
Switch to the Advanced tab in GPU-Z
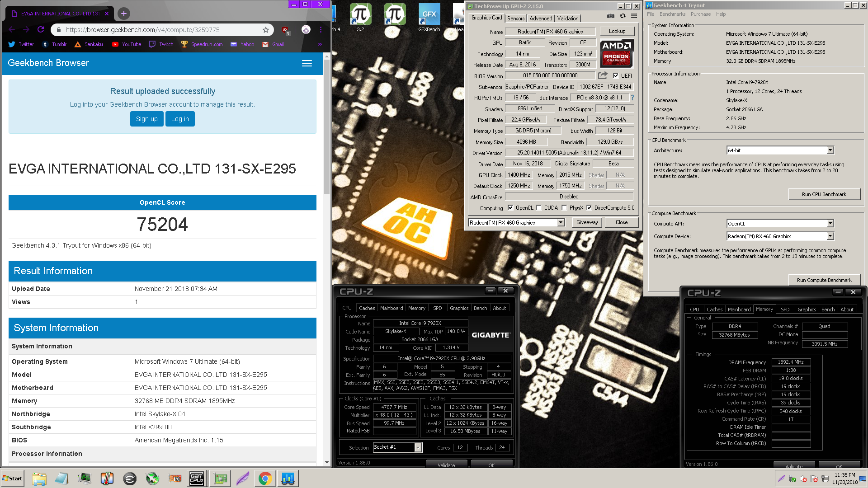[541, 19]
